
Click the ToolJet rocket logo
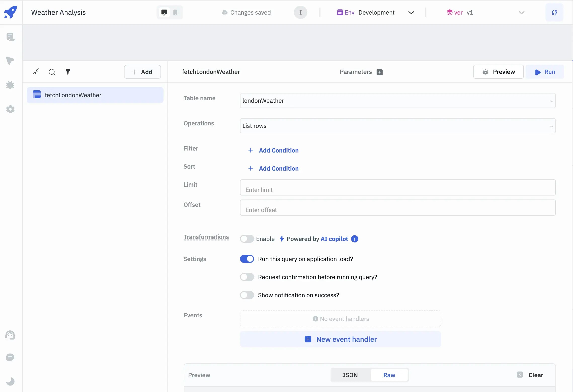click(x=11, y=12)
